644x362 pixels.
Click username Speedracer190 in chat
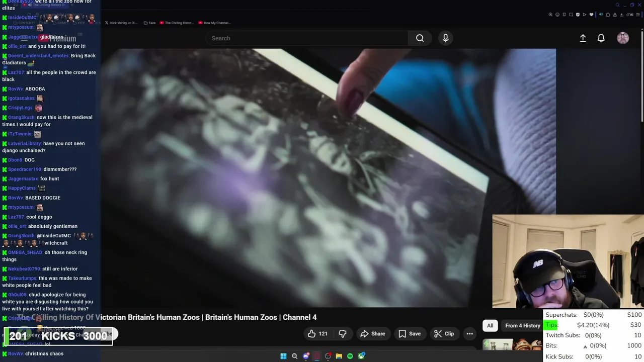click(x=25, y=169)
